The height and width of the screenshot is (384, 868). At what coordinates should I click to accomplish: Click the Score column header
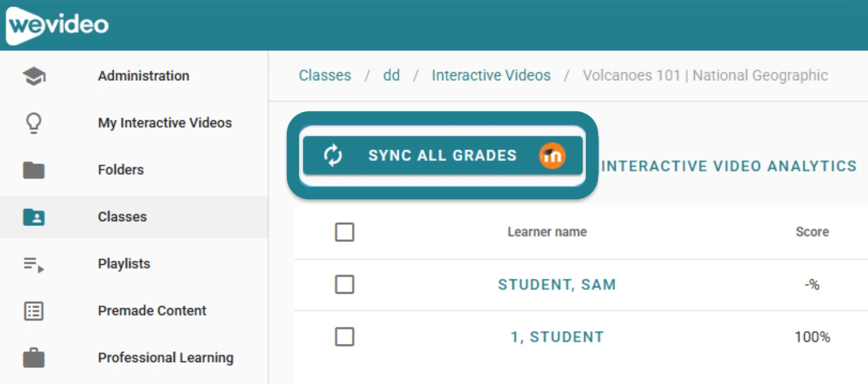tap(812, 232)
